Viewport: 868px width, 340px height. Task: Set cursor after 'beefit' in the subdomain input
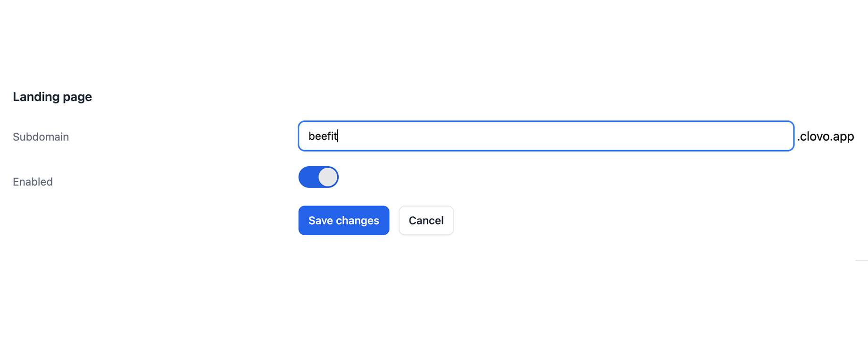pos(338,136)
